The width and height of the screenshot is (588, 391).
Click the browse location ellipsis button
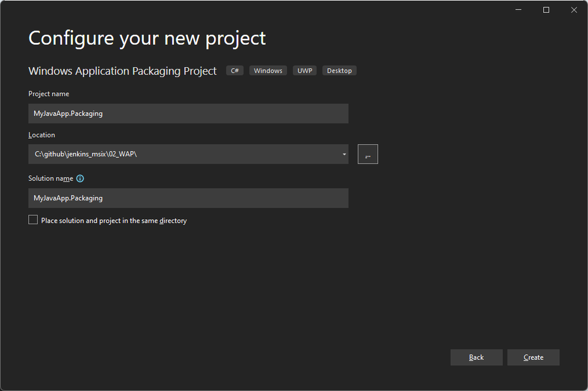pyautogui.click(x=368, y=154)
